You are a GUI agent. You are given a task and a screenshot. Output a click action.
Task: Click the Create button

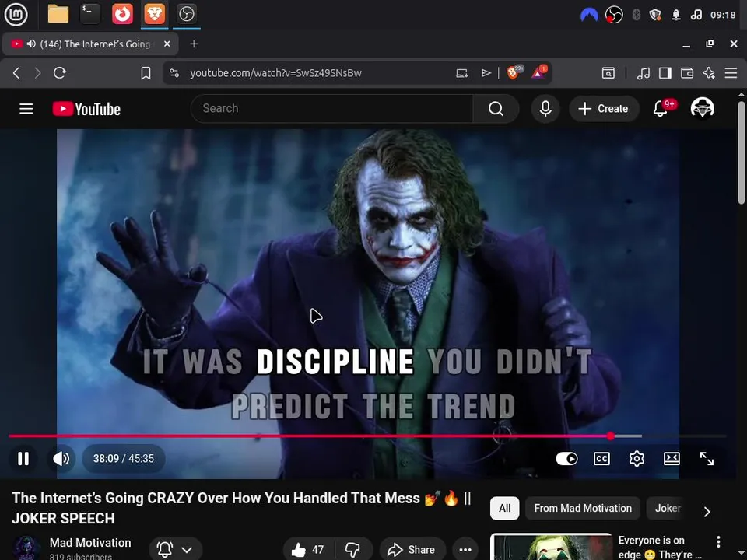[604, 109]
